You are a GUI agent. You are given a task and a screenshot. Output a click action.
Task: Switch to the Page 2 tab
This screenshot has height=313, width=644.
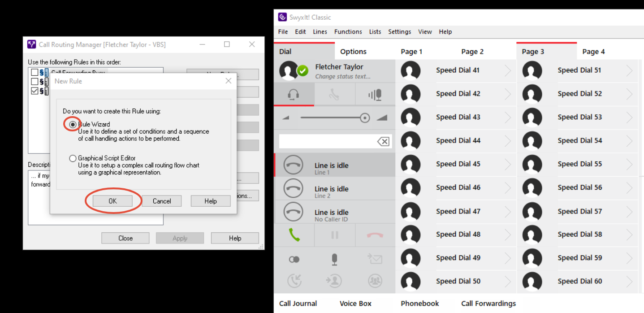[472, 52]
